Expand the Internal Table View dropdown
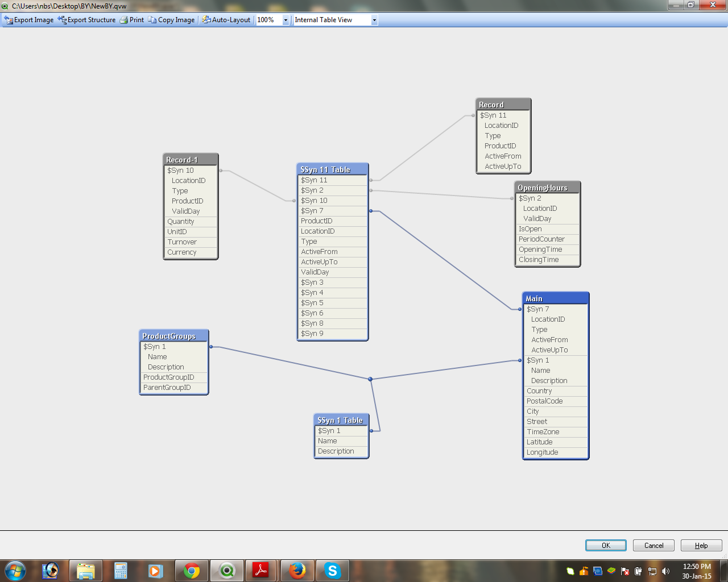Image resolution: width=728 pixels, height=582 pixels. pos(374,20)
